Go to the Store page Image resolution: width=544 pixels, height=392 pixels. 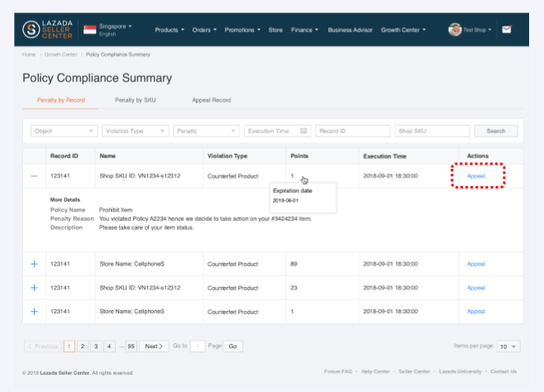click(275, 30)
